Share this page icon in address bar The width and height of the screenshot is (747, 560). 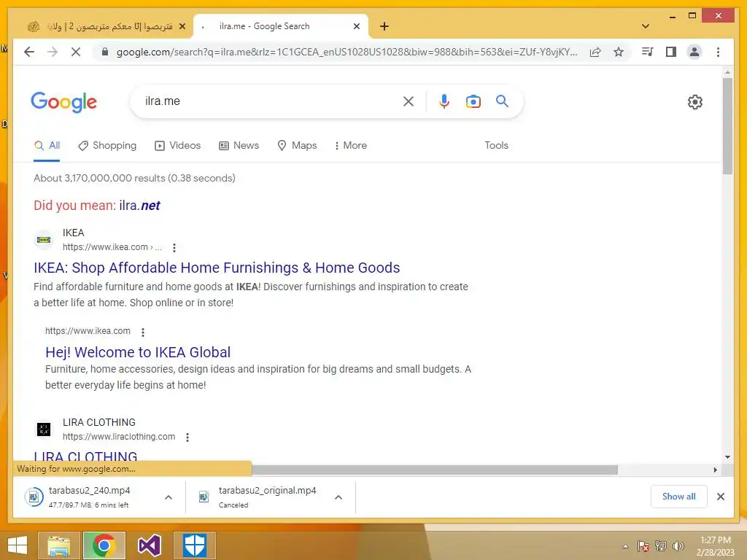coord(595,52)
